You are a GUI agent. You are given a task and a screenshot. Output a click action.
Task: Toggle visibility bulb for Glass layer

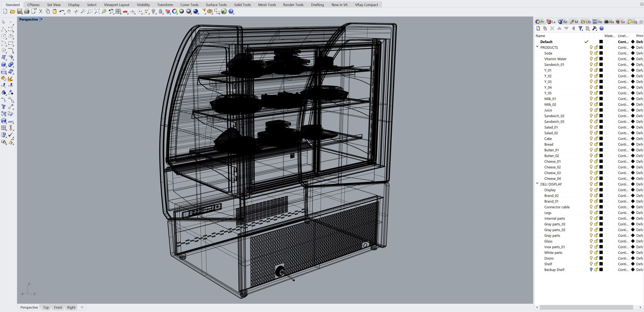pos(591,241)
